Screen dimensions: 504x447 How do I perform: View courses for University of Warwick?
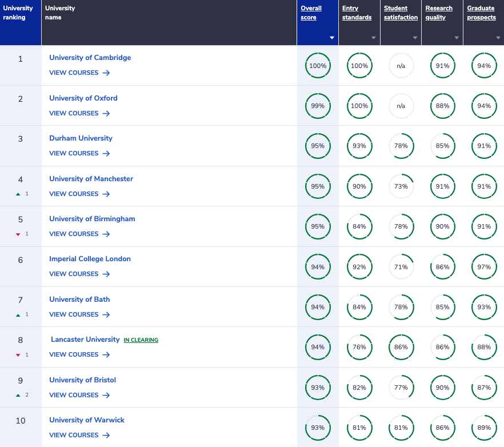pyautogui.click(x=79, y=435)
